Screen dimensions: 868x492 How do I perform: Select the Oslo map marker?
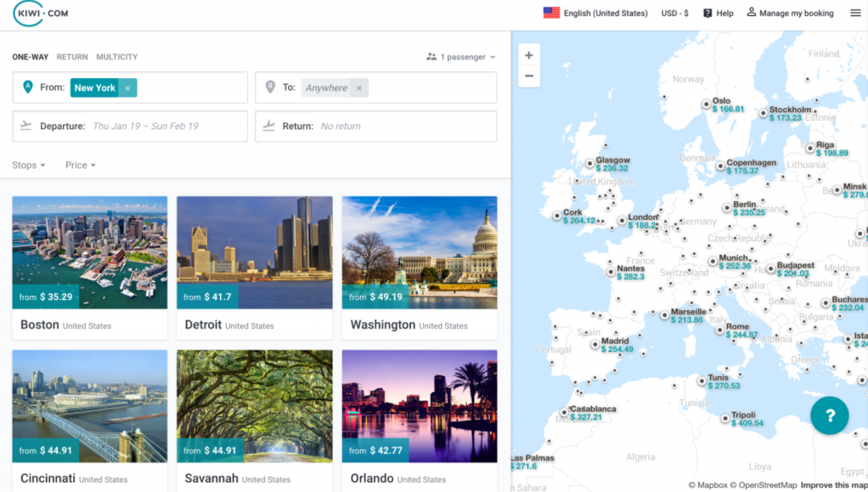707,105
